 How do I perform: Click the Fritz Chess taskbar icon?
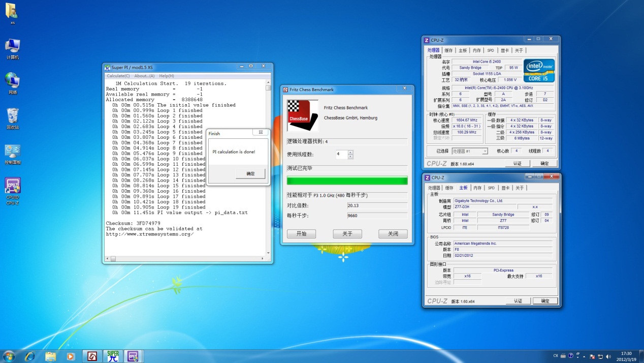pos(92,356)
